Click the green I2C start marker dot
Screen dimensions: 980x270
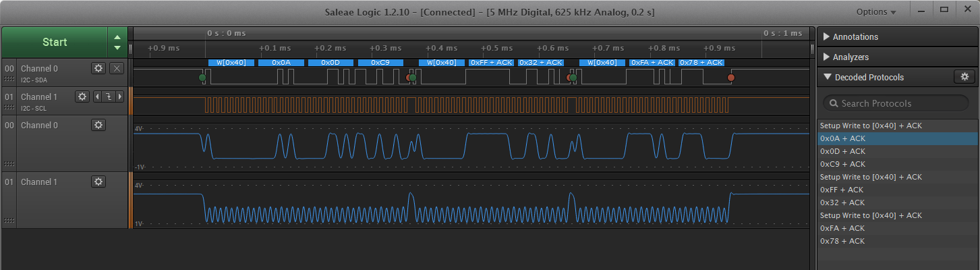tap(202, 78)
